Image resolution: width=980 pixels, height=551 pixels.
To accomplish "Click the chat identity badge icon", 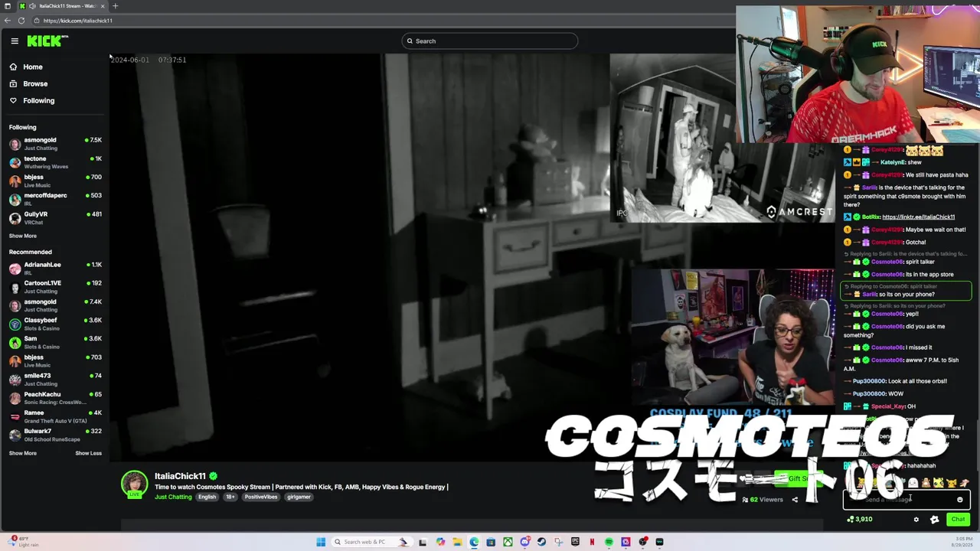I will coord(935,520).
